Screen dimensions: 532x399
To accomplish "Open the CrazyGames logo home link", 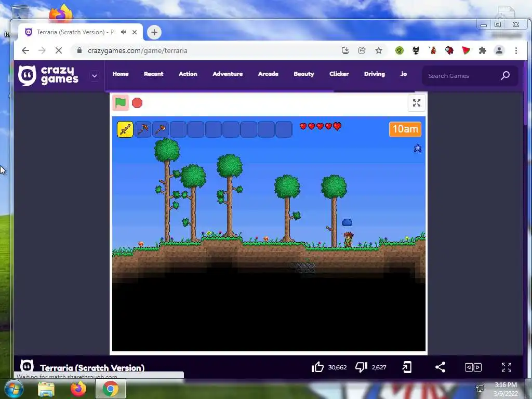I will [48, 75].
